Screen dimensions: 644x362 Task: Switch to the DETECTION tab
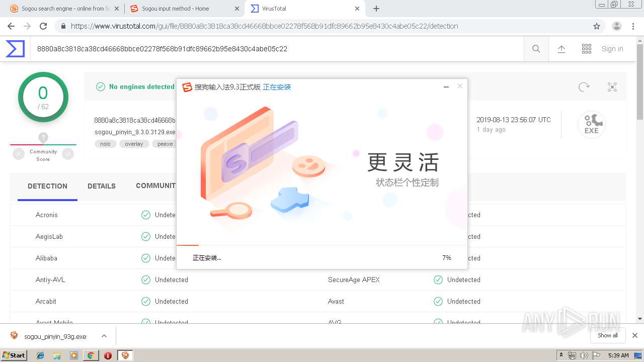47,186
